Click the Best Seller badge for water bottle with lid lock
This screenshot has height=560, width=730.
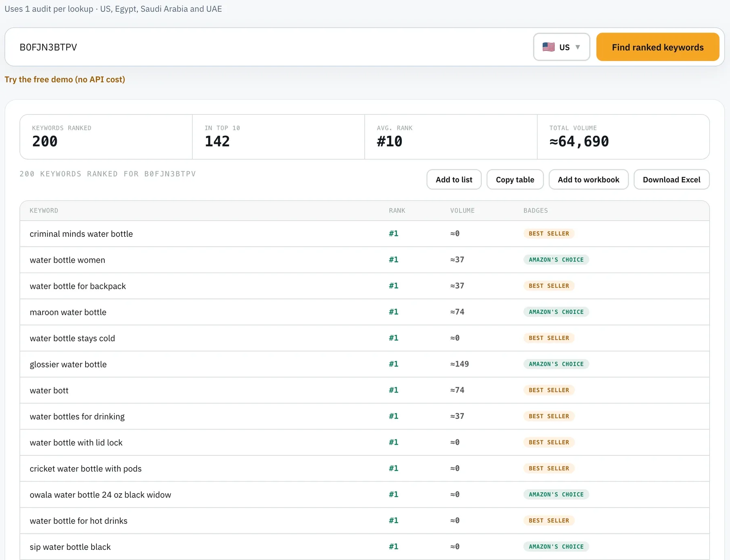(x=549, y=442)
